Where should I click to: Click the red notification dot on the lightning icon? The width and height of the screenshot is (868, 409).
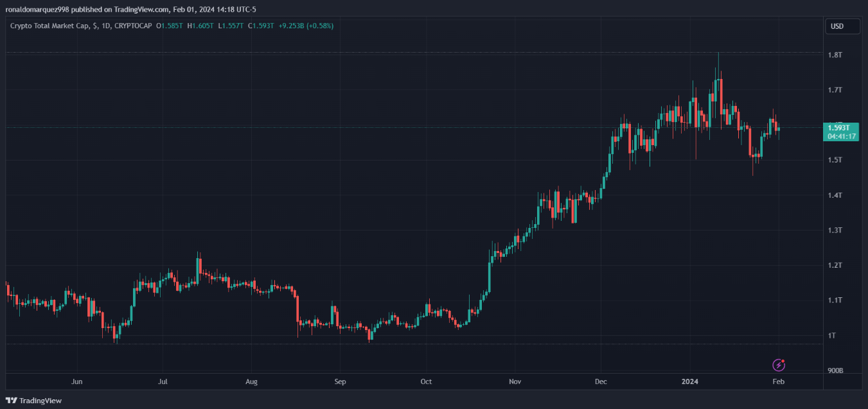point(783,360)
